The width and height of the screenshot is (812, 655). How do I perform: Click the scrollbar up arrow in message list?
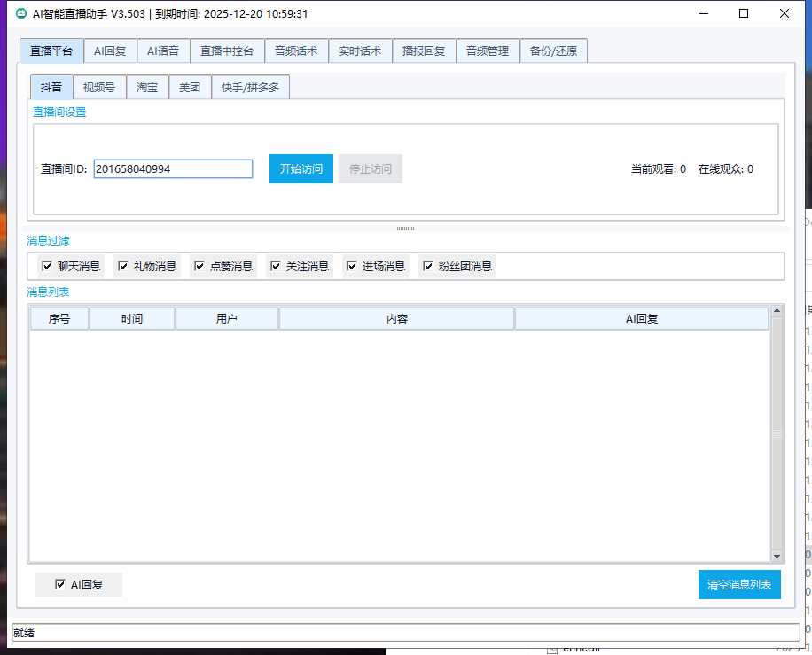coord(777,311)
